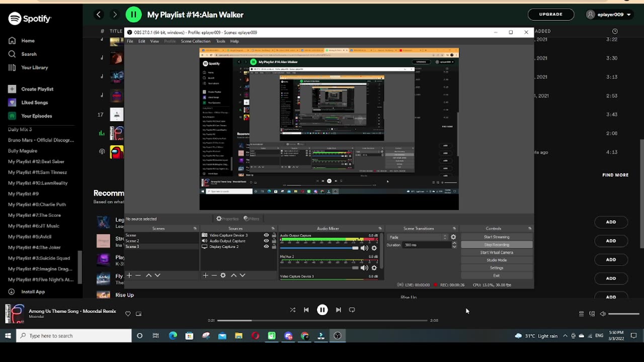Select Scene 2 in OBS Scenes list
This screenshot has height=362, width=644.
pyautogui.click(x=162, y=241)
